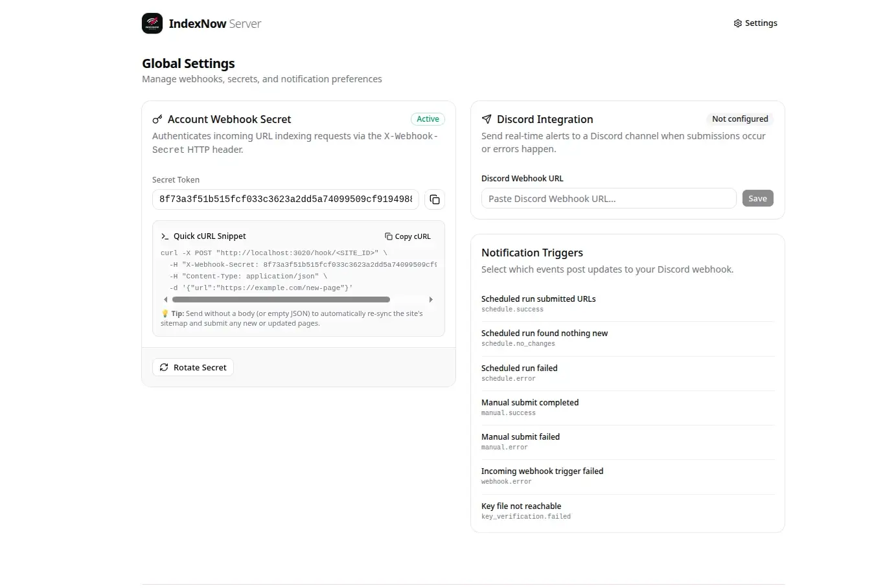Click the key_verification.failed event code
This screenshot has height=588, width=874.
coord(526,517)
